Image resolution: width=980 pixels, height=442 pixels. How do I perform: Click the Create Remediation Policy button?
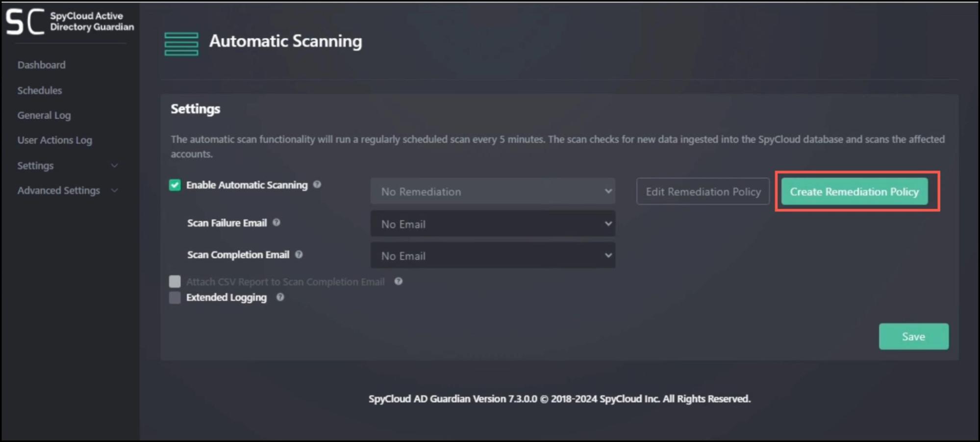[x=854, y=191]
